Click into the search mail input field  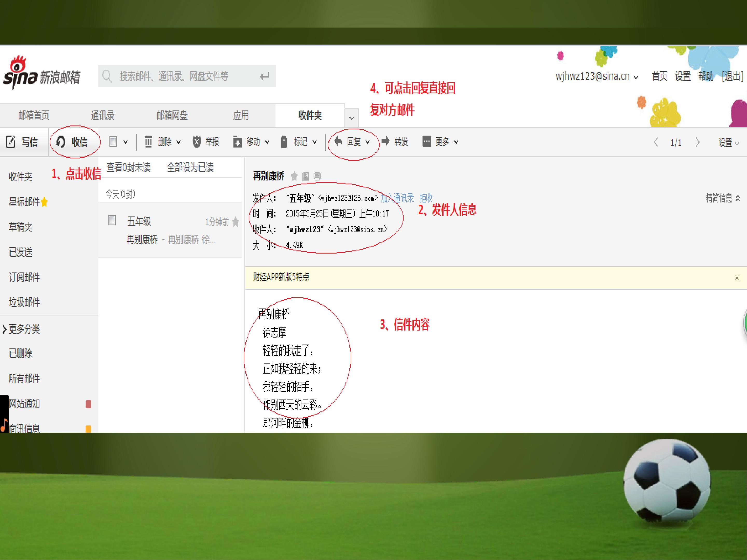pyautogui.click(x=187, y=76)
